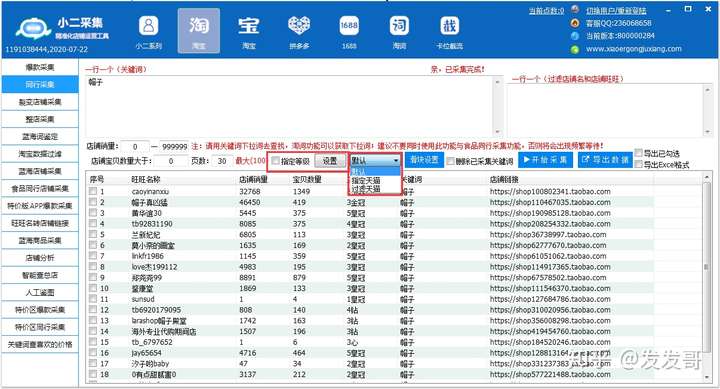Click the results table vertical scrollbar
720x389 pixels.
tap(707, 276)
